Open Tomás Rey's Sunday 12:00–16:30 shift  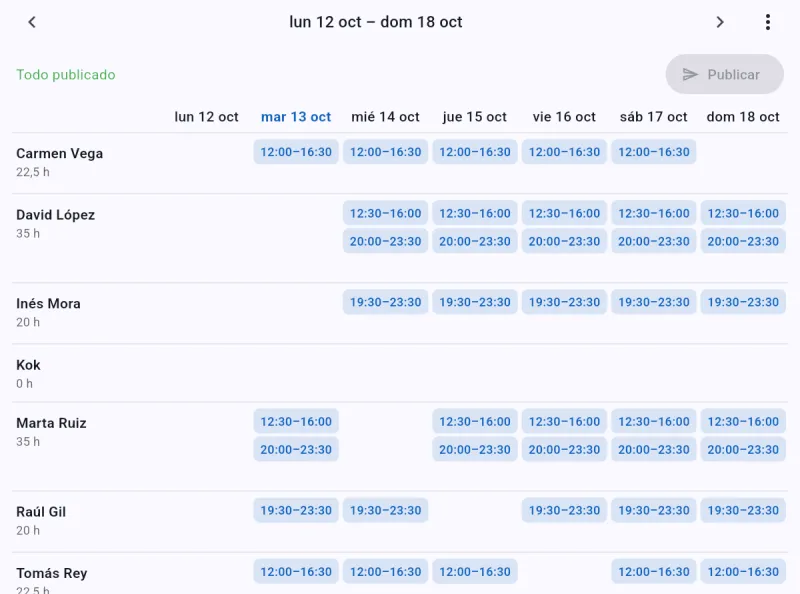pos(743,572)
